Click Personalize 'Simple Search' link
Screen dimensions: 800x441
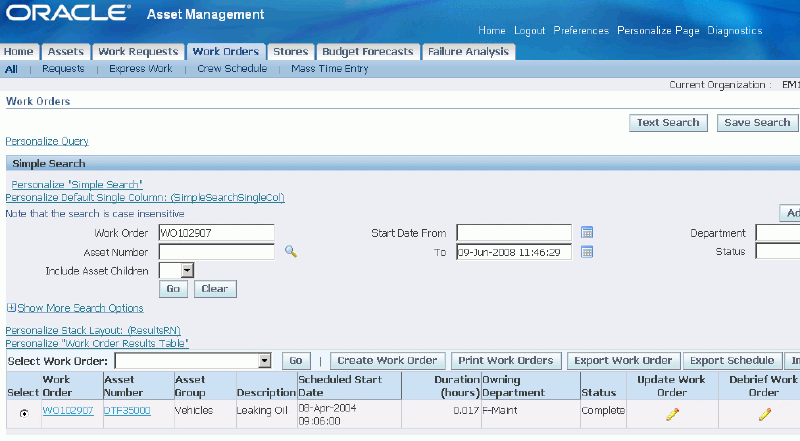77,185
